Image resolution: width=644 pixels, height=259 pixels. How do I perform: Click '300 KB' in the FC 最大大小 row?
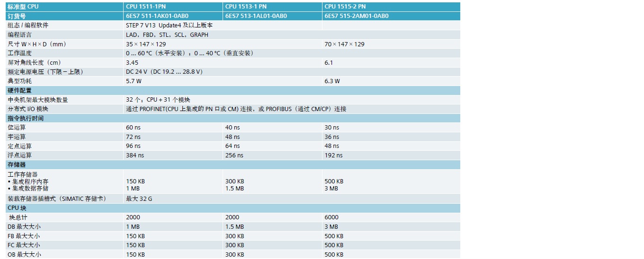click(x=235, y=245)
